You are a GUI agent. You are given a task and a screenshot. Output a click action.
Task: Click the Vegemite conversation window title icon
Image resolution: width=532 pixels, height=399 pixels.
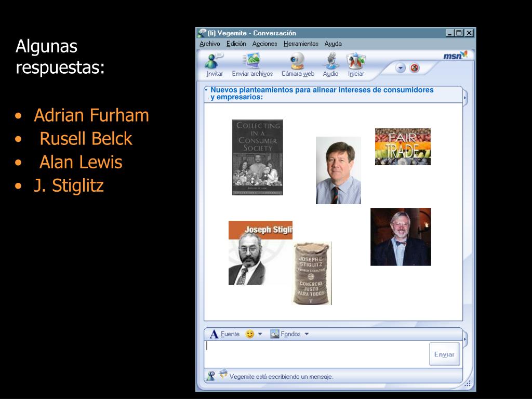[202, 33]
